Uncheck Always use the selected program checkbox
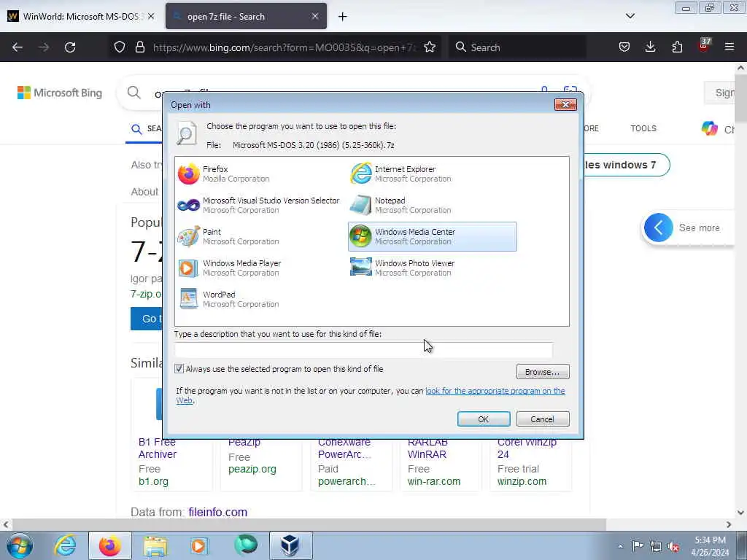 179,368
